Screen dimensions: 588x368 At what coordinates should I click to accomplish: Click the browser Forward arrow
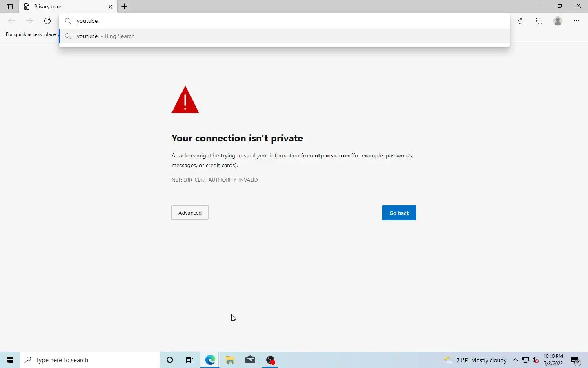pos(29,21)
